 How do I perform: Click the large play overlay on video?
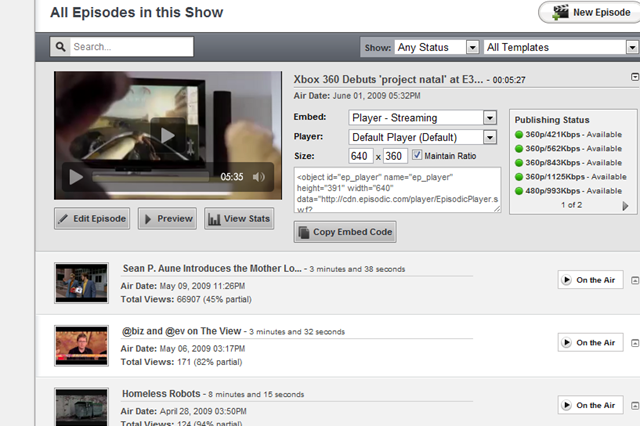tap(167, 135)
